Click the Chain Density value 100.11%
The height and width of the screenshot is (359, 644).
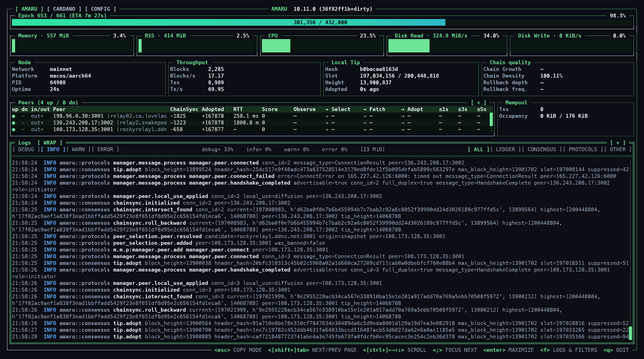tap(551, 76)
